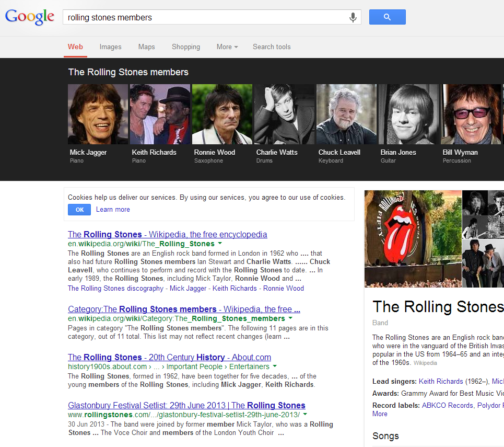Image resolution: width=504 pixels, height=447 pixels.
Task: Switch to the Images tab
Action: pos(111,47)
